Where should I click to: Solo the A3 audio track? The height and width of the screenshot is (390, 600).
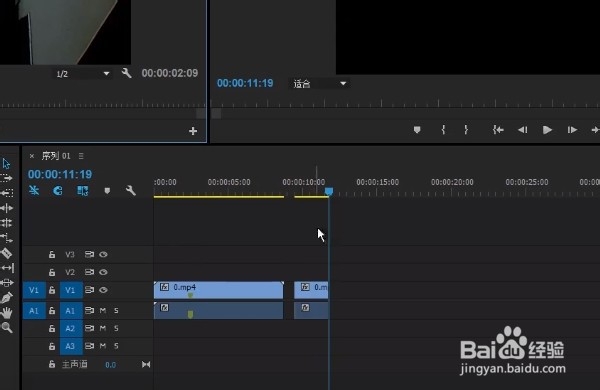pos(116,346)
